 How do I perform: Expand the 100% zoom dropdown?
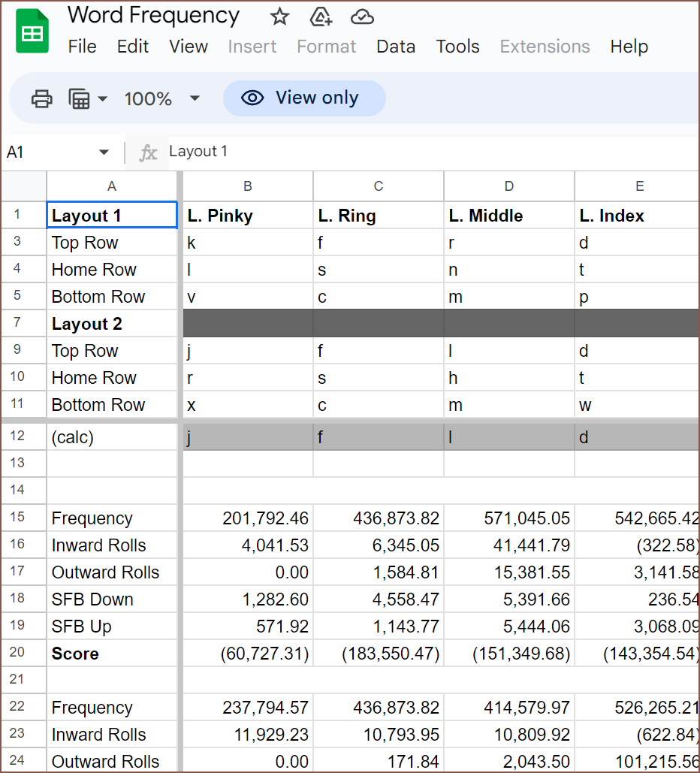pyautogui.click(x=195, y=98)
